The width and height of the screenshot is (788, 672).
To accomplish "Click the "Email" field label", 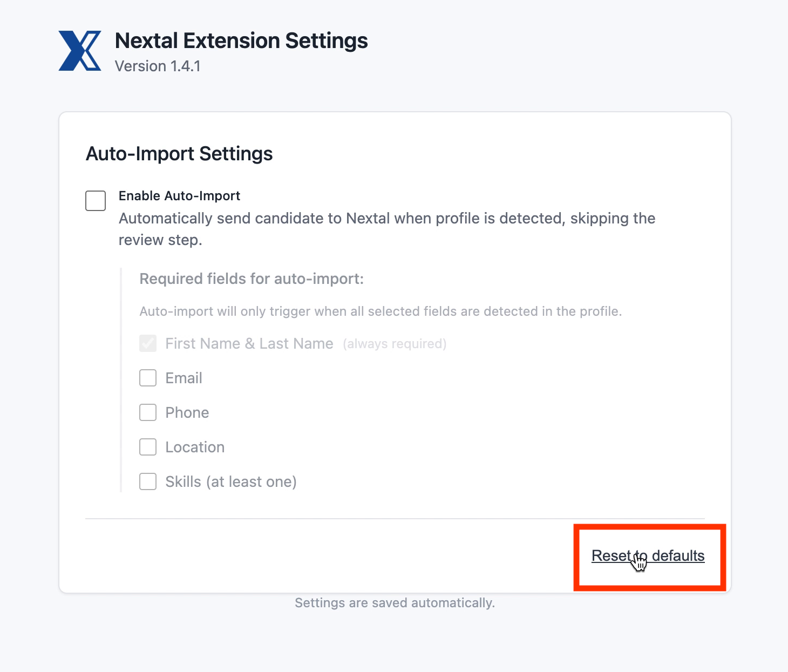I will pyautogui.click(x=184, y=378).
